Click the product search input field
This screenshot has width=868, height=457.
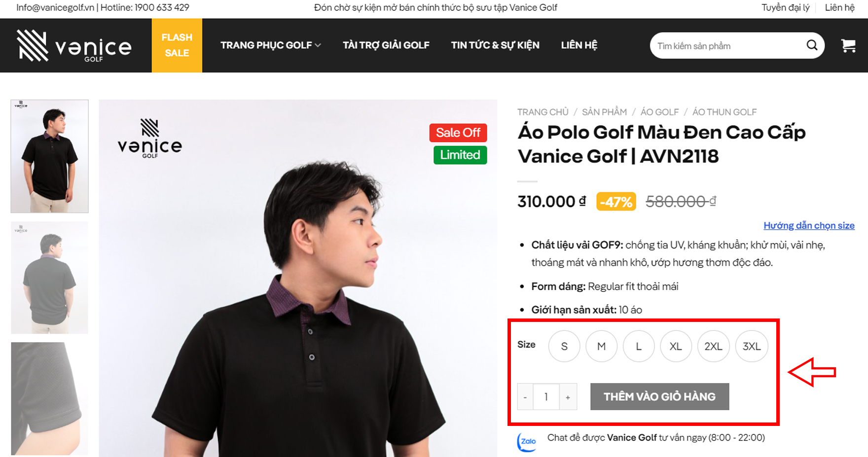pos(727,46)
